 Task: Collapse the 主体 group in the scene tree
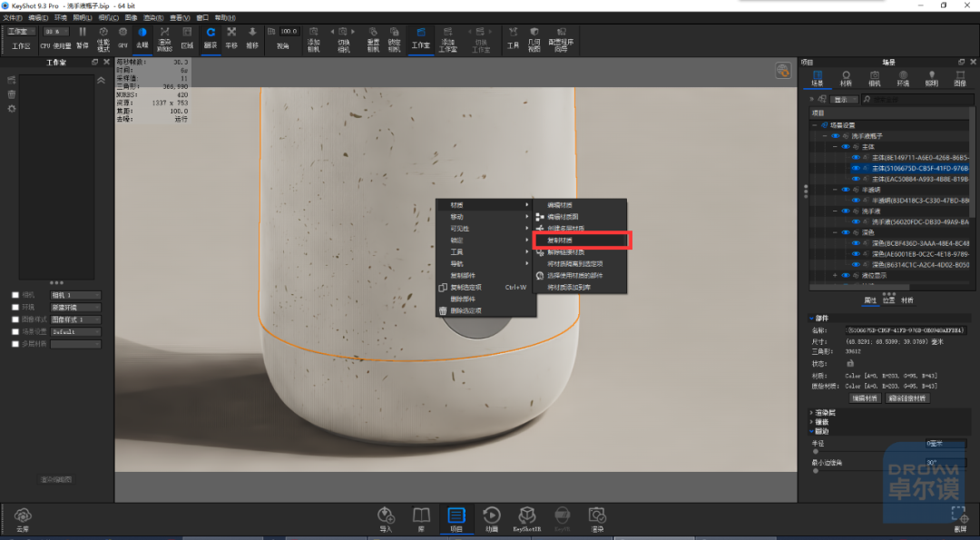[x=835, y=147]
